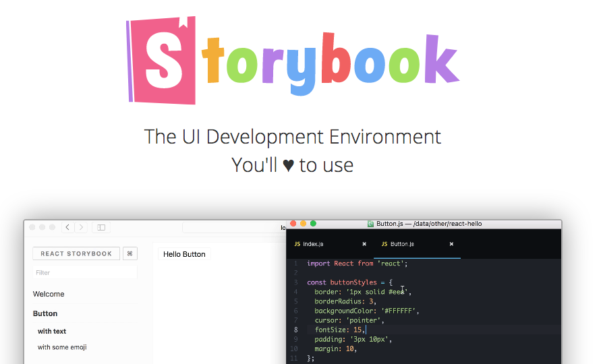Click the editor window yellow minimize button
Screen dimensions: 601x364
click(303, 223)
